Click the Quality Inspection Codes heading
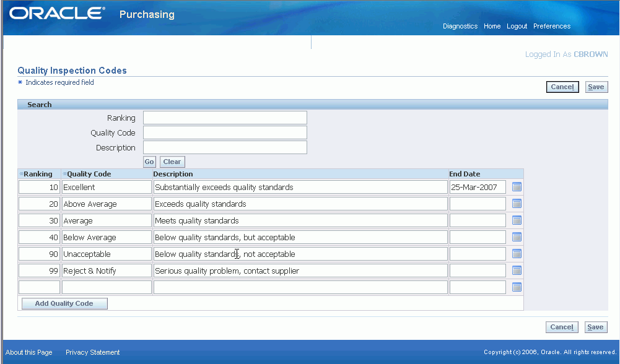This screenshot has height=364, width=620. pyautogui.click(x=72, y=71)
